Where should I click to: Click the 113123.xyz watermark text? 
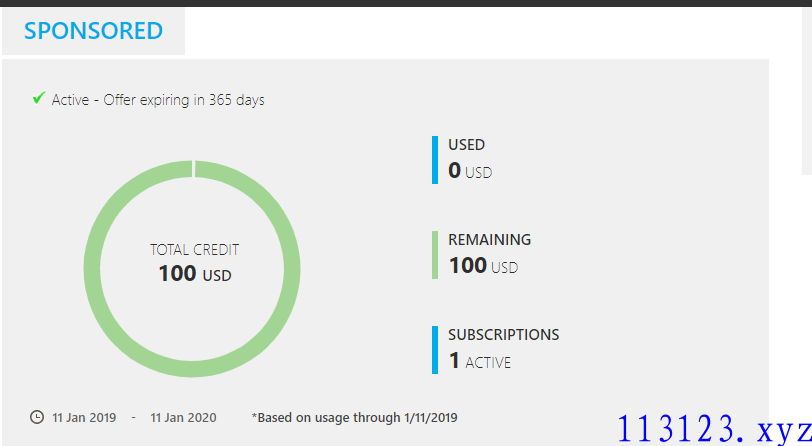[715, 429]
